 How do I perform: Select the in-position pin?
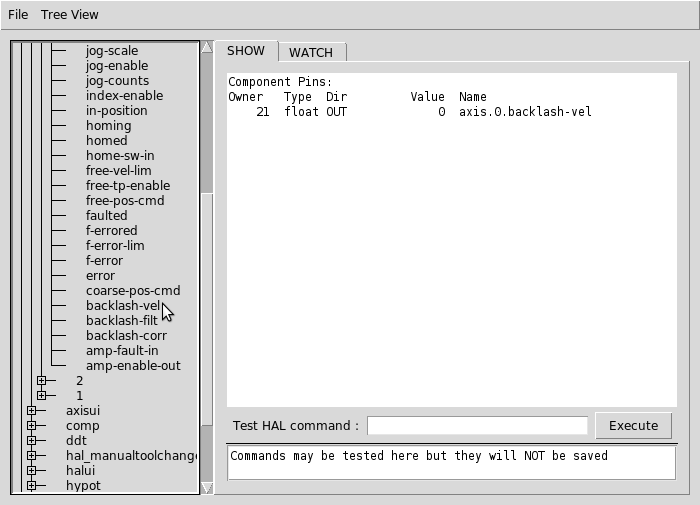117,111
